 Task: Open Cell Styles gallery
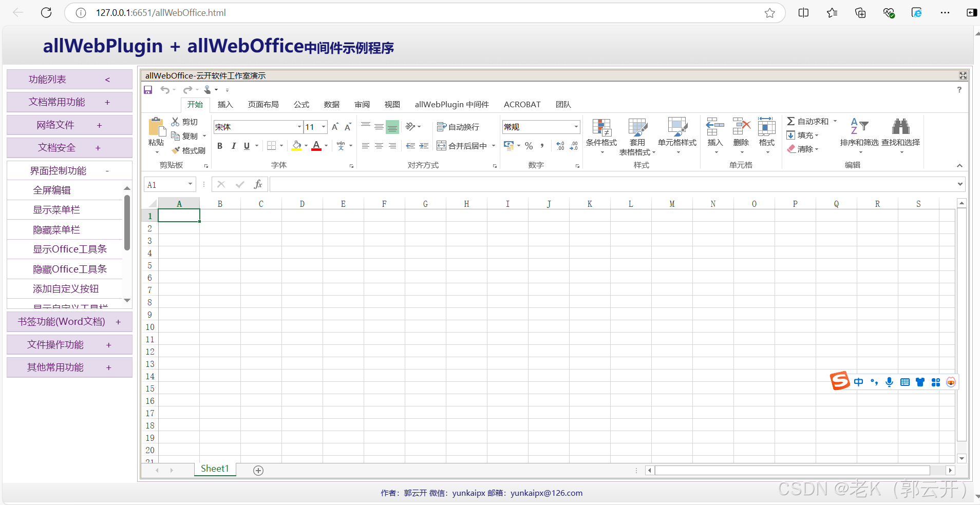[x=677, y=136]
